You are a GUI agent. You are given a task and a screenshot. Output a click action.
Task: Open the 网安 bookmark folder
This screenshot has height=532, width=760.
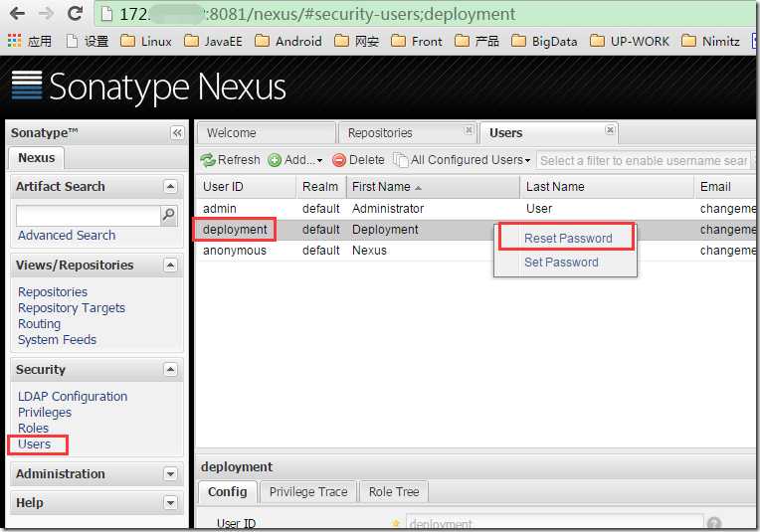pos(357,41)
